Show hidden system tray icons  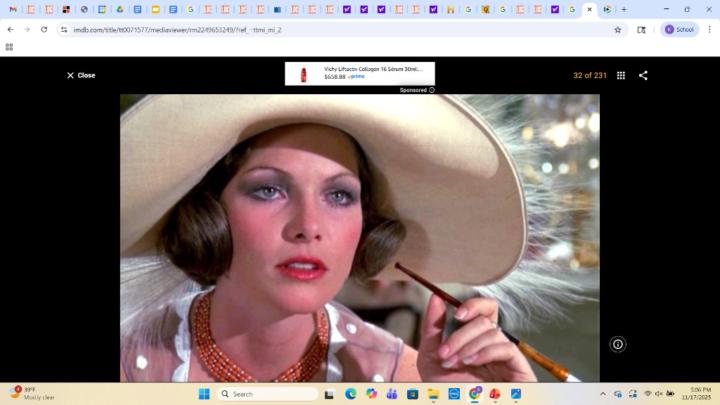pyautogui.click(x=602, y=394)
